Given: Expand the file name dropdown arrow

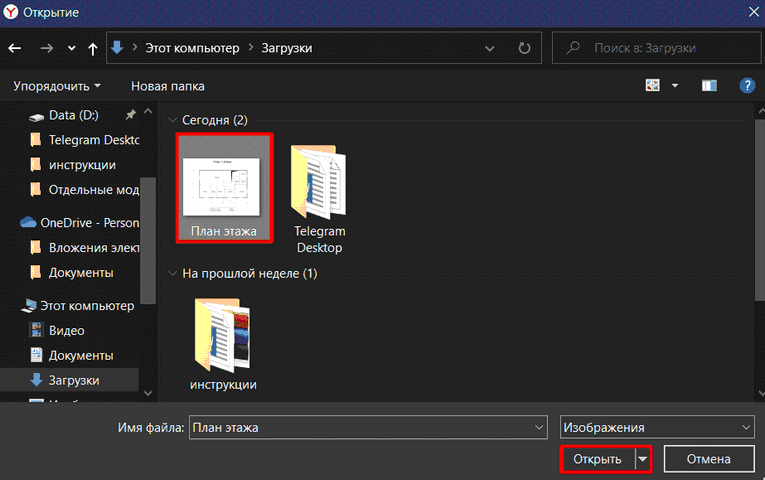Looking at the screenshot, I should point(539,428).
